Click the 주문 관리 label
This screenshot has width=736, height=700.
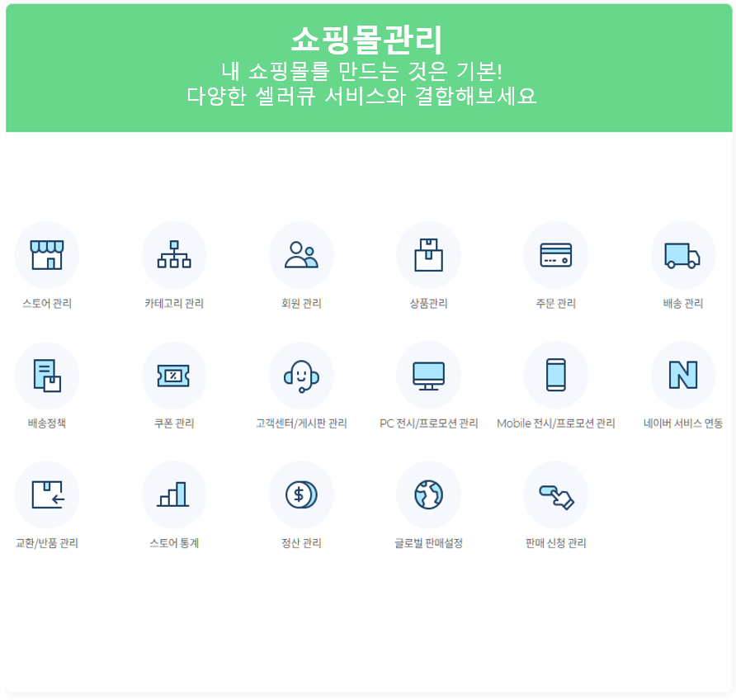point(556,303)
